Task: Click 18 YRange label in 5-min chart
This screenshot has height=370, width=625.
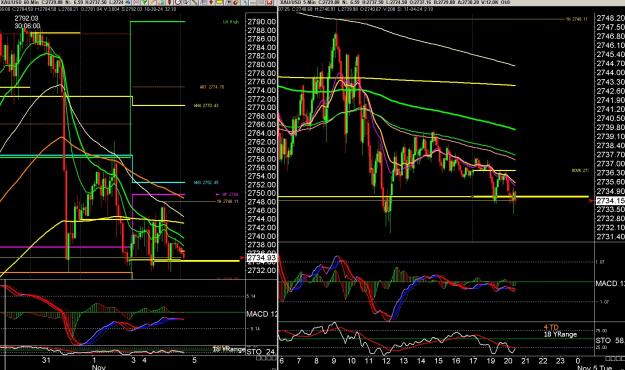Action: (560, 334)
